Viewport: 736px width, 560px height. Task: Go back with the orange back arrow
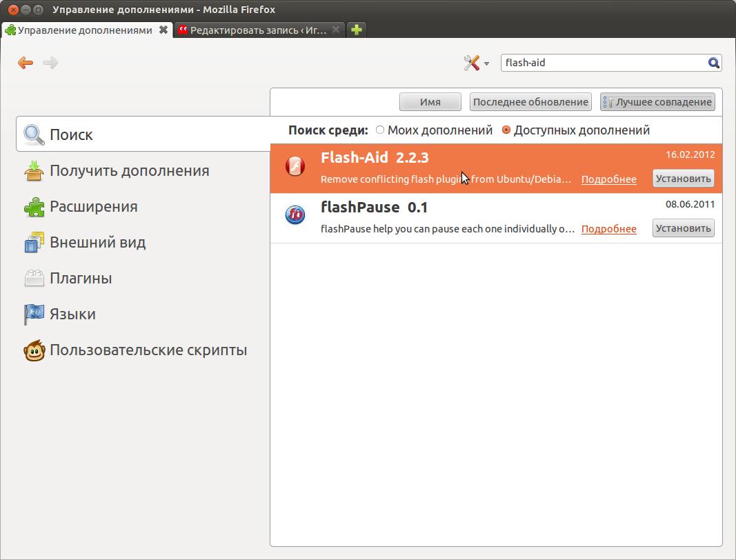[26, 63]
